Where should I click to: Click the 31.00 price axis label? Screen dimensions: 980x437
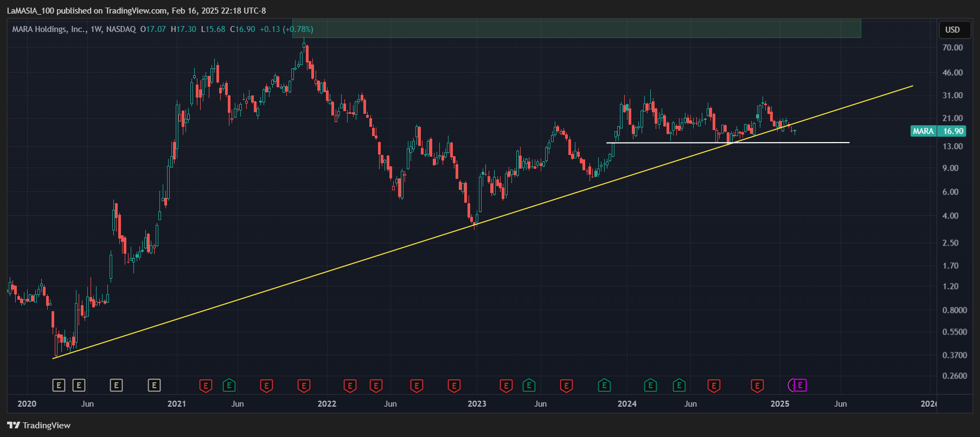click(952, 95)
